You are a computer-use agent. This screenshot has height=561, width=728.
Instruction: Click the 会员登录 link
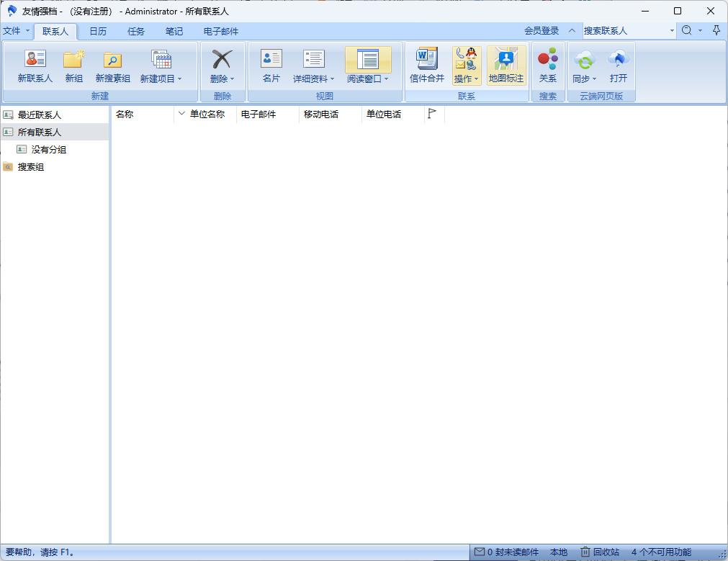(541, 31)
